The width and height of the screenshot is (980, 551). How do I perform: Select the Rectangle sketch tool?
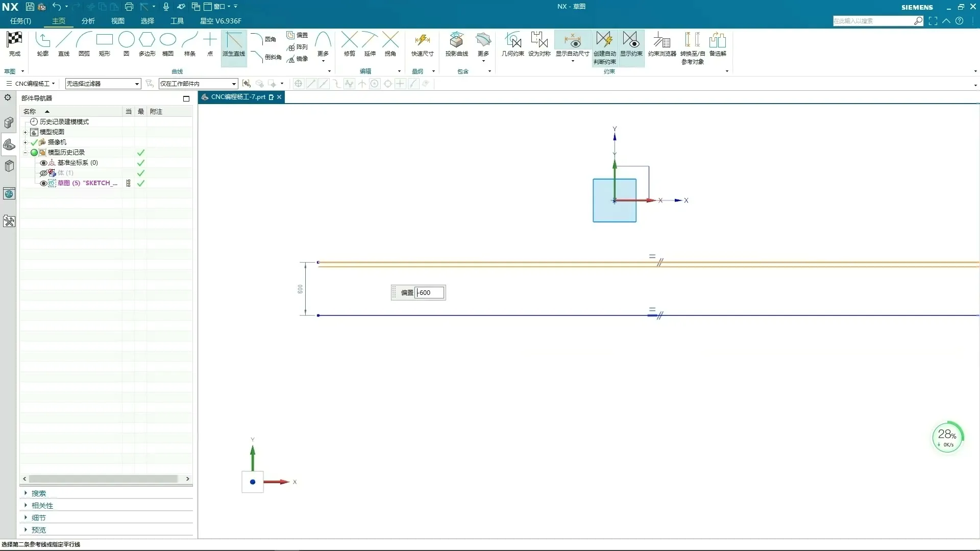pos(105,40)
